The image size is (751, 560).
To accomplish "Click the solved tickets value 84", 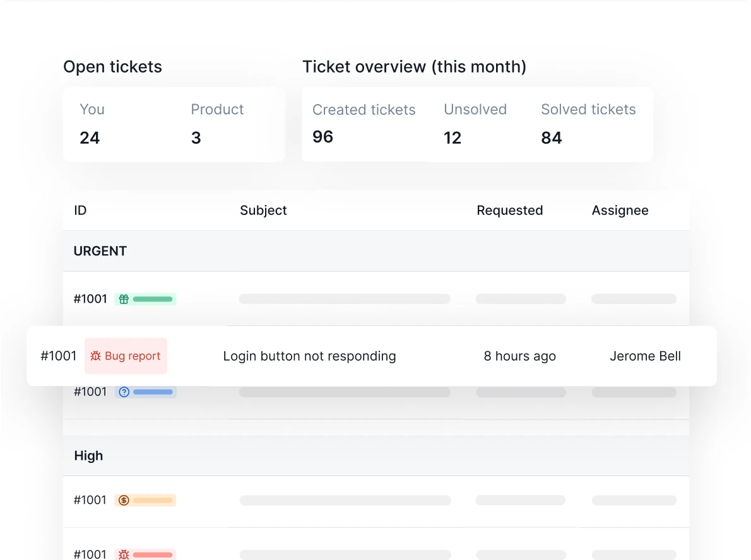I will click(x=552, y=138).
